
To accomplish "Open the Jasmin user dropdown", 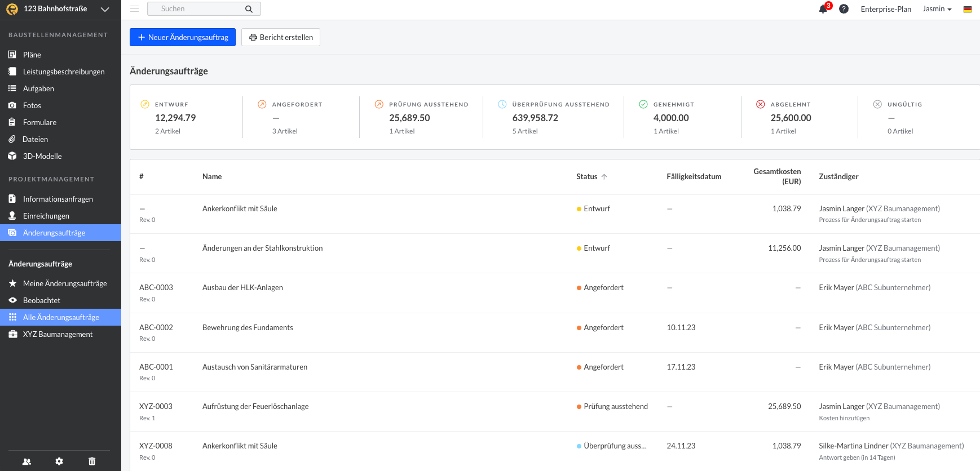I will pos(937,9).
